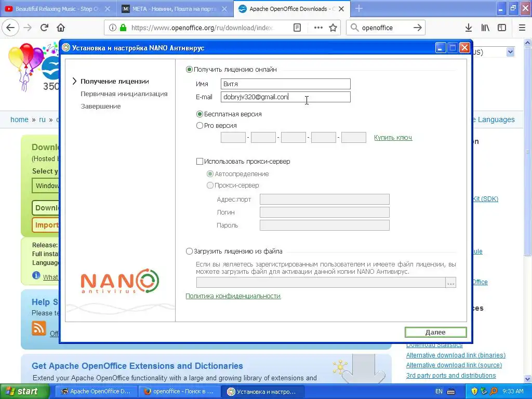532x399 pixels.
Task: Click the EN language indicator
Action: coord(438,392)
